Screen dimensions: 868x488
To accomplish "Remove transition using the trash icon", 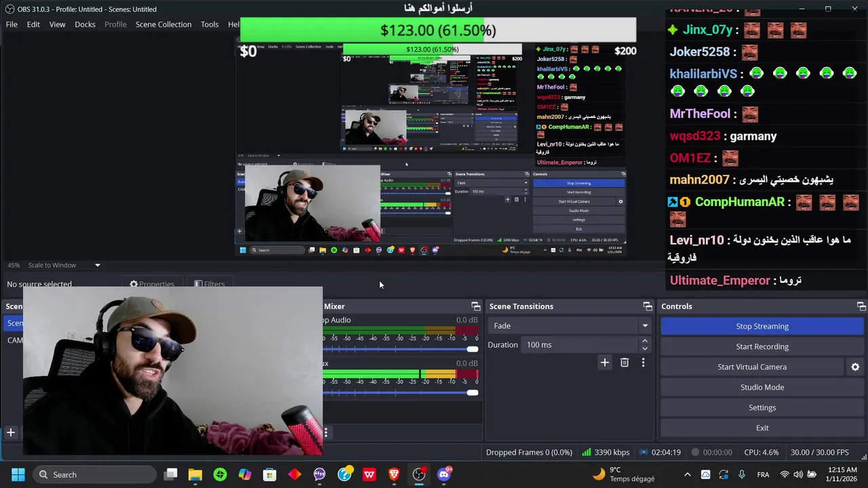I will 625,363.
